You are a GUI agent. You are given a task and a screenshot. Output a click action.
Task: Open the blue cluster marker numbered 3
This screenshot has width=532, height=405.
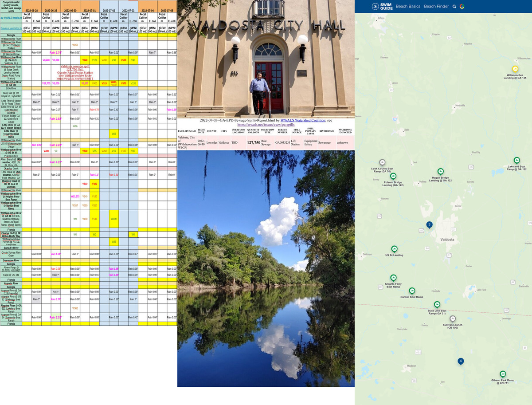point(429,225)
